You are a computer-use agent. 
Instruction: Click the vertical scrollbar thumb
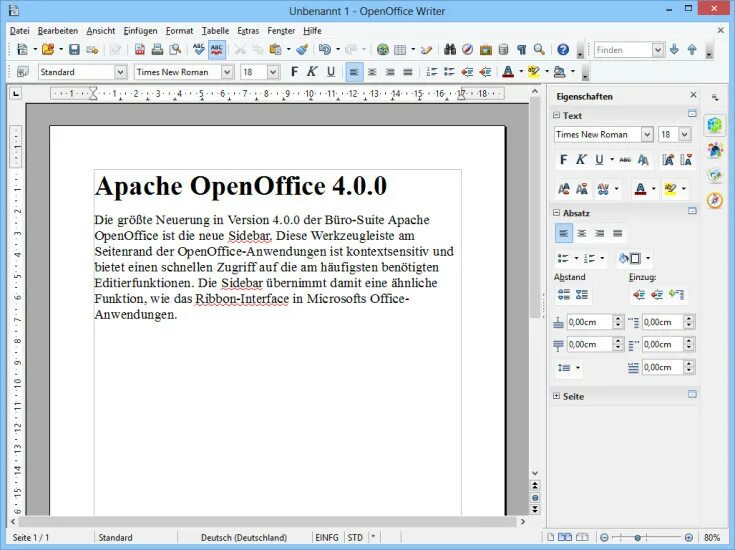tap(534, 208)
